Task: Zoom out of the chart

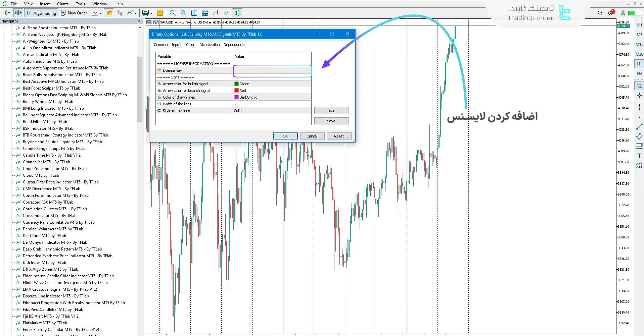Action: (x=183, y=13)
